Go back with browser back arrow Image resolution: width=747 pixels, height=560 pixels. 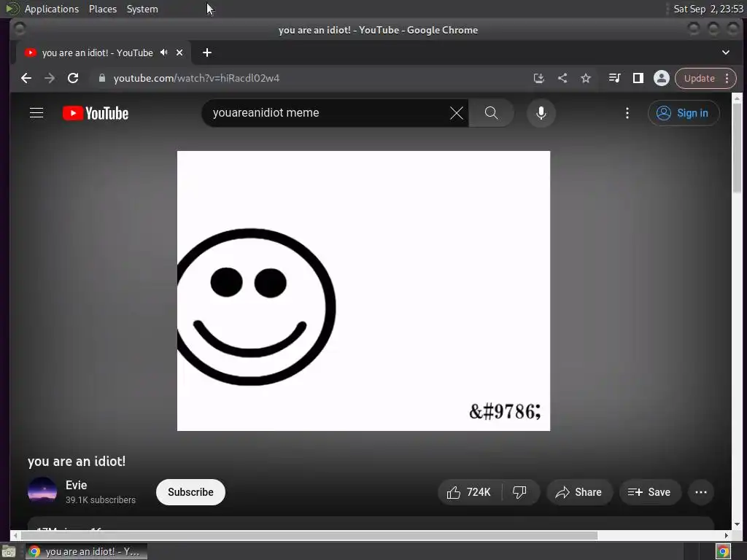pyautogui.click(x=26, y=78)
